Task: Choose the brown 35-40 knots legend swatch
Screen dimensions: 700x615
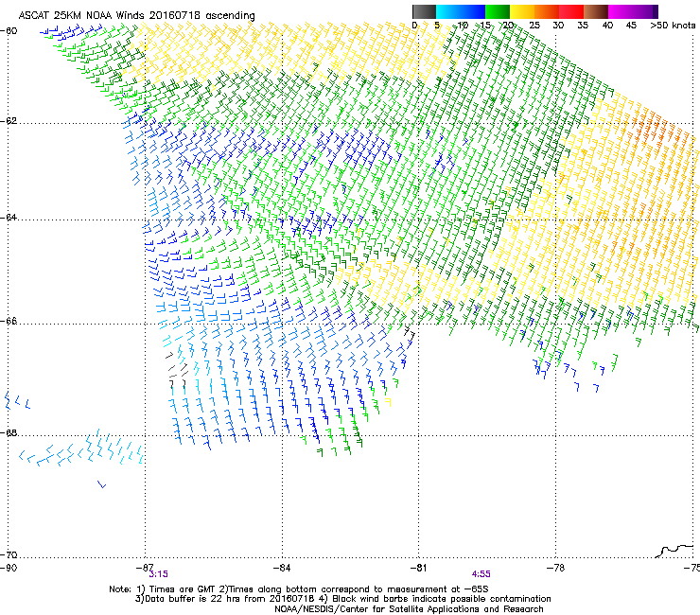Action: coord(596,11)
